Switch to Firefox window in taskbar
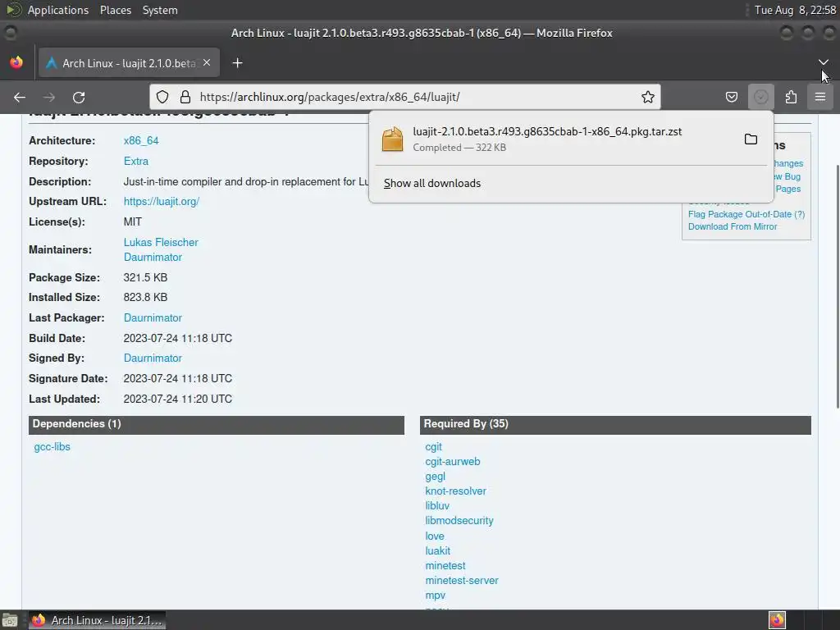The height and width of the screenshot is (630, 840). (x=97, y=620)
